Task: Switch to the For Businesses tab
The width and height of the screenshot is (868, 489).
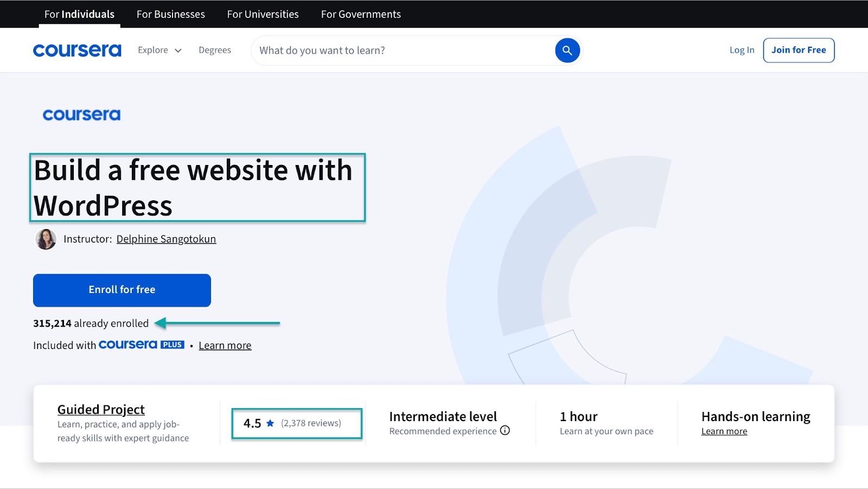Action: point(170,14)
